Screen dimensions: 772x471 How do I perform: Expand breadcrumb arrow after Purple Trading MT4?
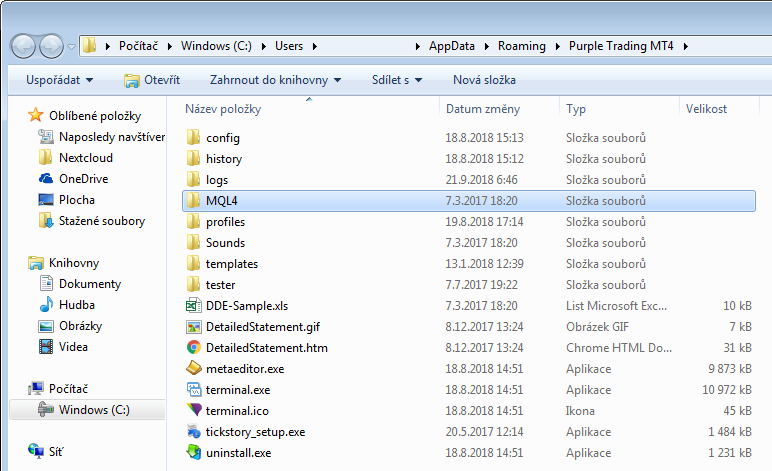685,46
